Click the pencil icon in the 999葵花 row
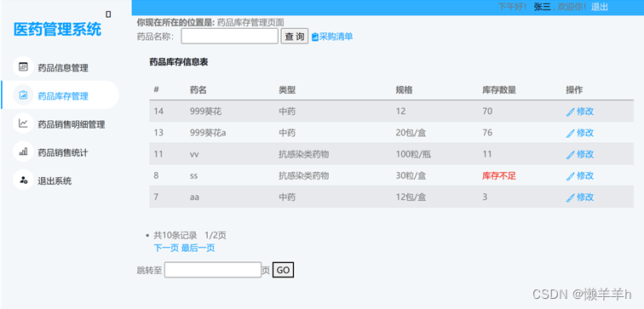 coord(570,112)
